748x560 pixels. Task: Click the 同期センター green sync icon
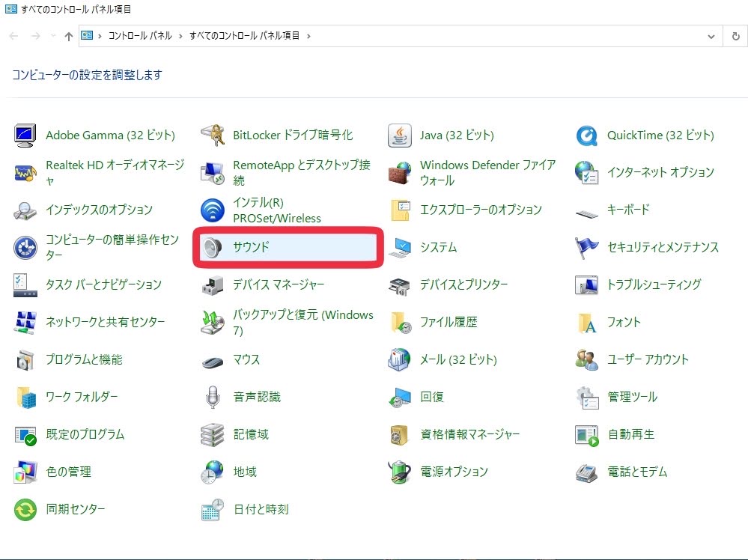point(25,509)
